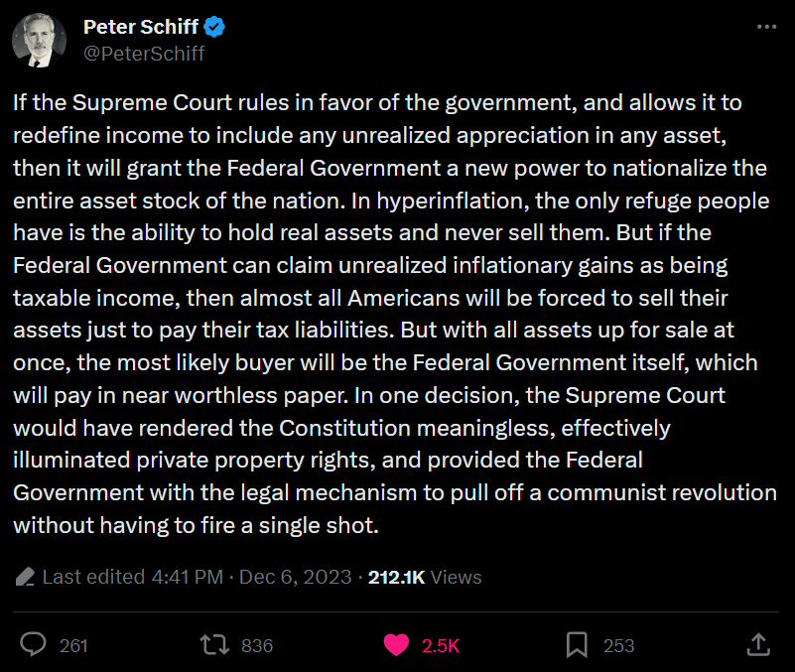
Task: Open the three-dot more options menu
Action: (x=763, y=28)
